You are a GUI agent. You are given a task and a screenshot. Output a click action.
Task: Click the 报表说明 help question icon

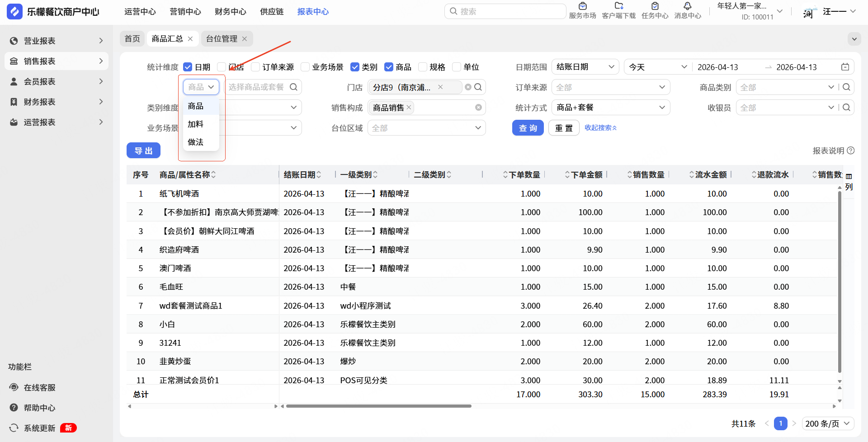(850, 150)
